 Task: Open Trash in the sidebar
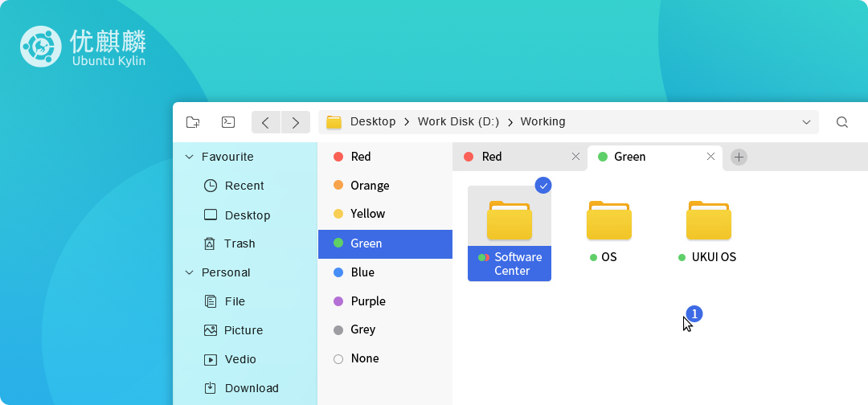pos(239,243)
